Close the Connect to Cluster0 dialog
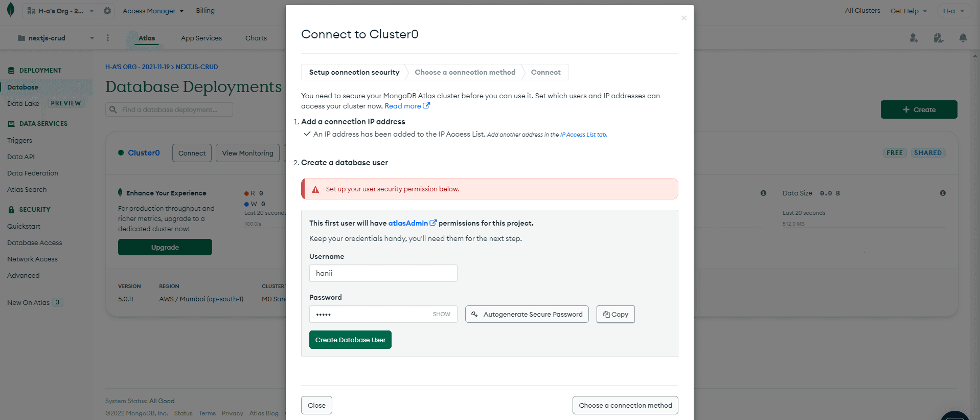The height and width of the screenshot is (420, 980). 684,18
